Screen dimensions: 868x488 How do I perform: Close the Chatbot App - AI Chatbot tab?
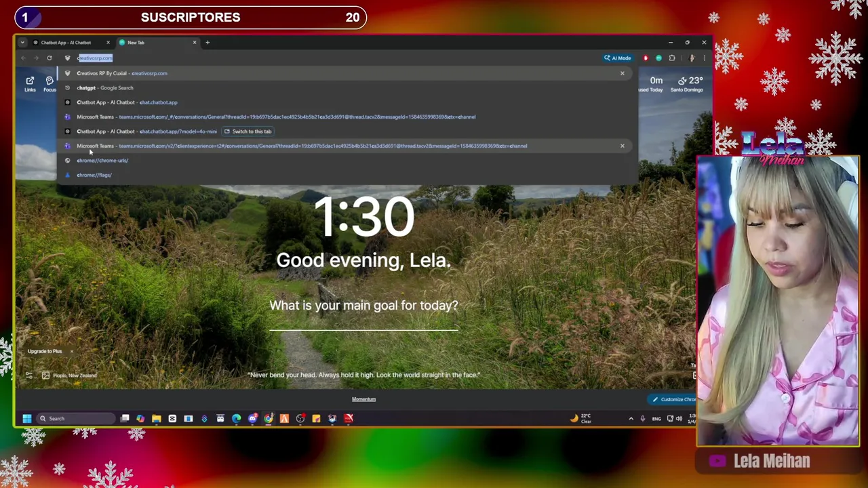coord(108,43)
